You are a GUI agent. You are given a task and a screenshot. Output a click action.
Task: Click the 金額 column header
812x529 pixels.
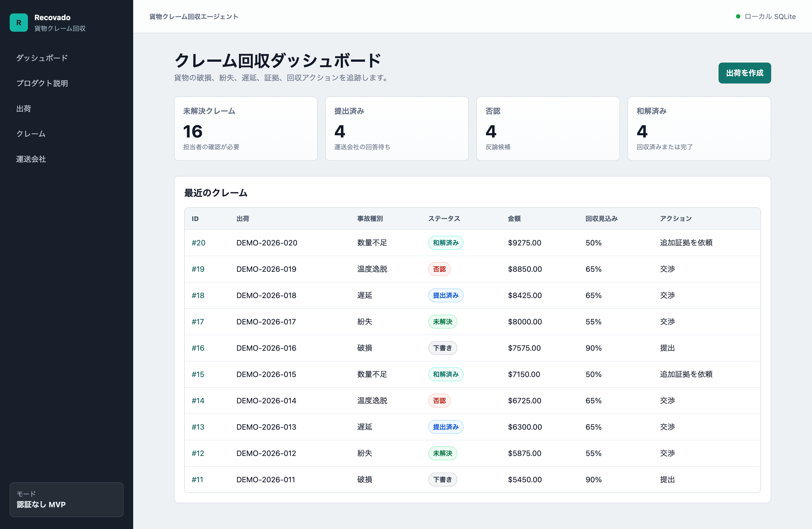[514, 218]
